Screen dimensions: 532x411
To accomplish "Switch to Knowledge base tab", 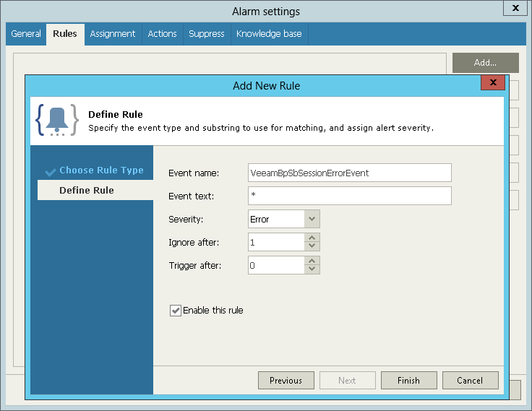I will pyautogui.click(x=269, y=33).
